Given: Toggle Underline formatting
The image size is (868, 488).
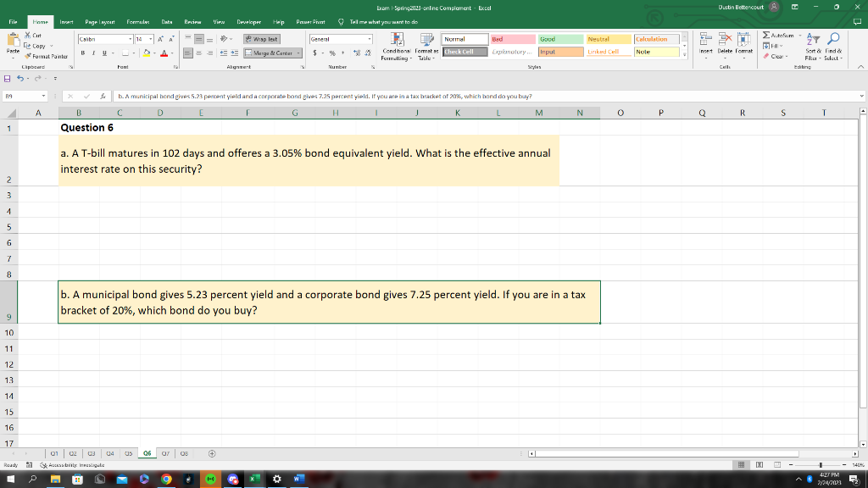Looking at the screenshot, I should [x=104, y=53].
